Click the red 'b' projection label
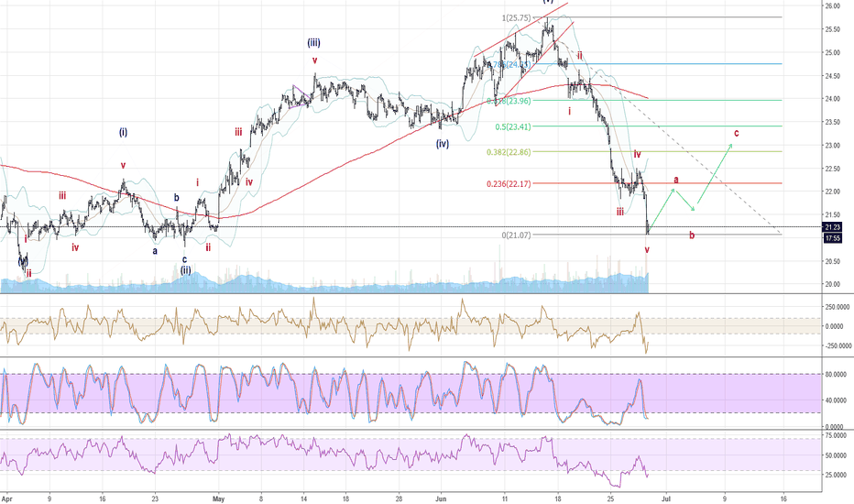 (692, 236)
